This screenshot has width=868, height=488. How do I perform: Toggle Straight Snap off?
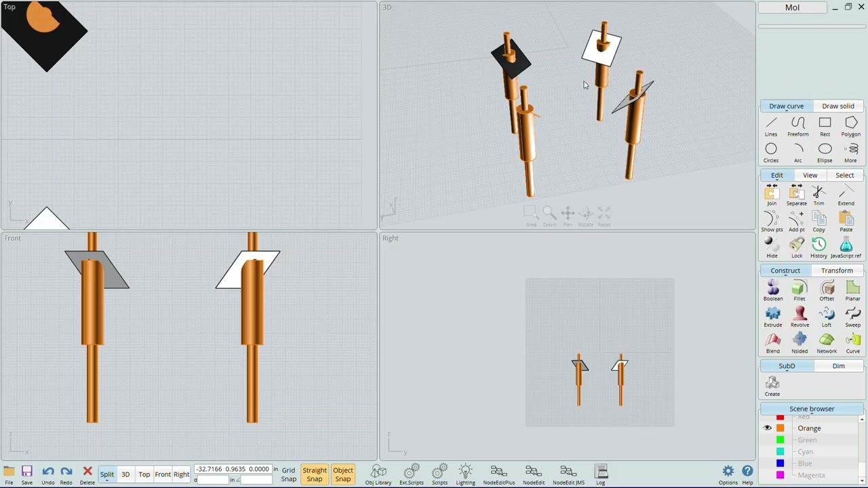pos(315,474)
